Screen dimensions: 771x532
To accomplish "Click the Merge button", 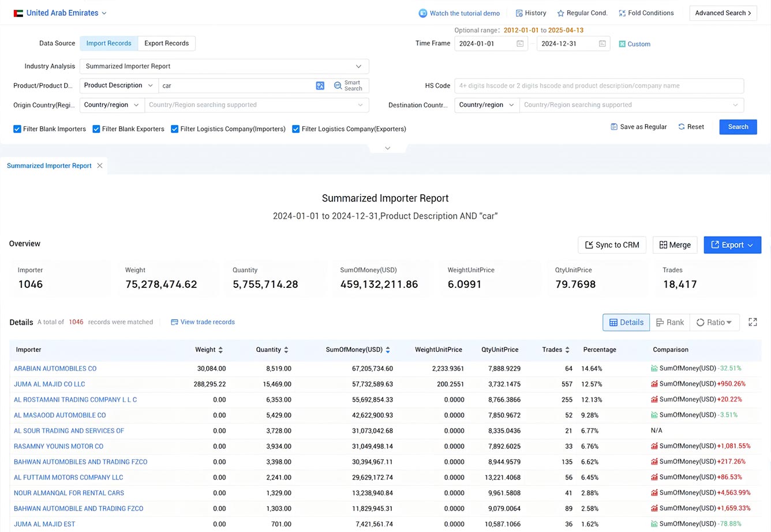I will [675, 245].
